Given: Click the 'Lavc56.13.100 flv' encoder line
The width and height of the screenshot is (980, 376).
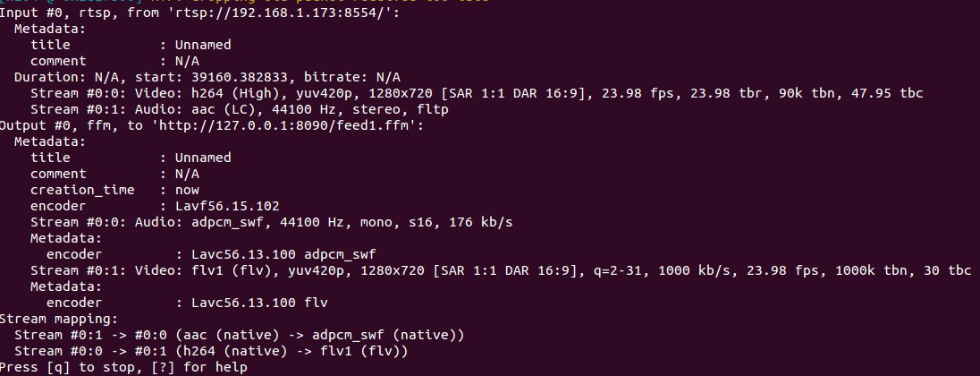Looking at the screenshot, I should point(187,303).
